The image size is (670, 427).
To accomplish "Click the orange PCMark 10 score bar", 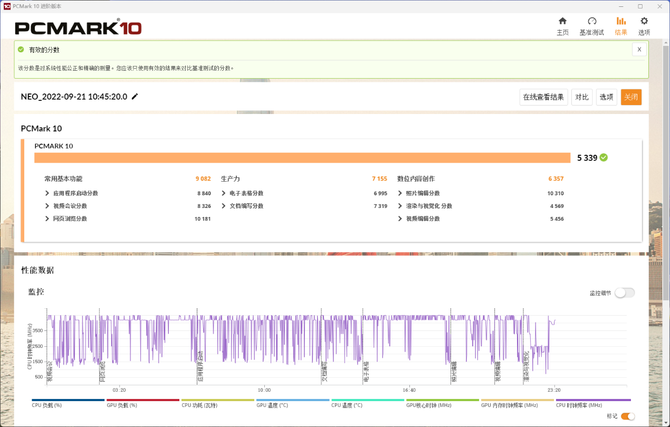I will point(300,157).
